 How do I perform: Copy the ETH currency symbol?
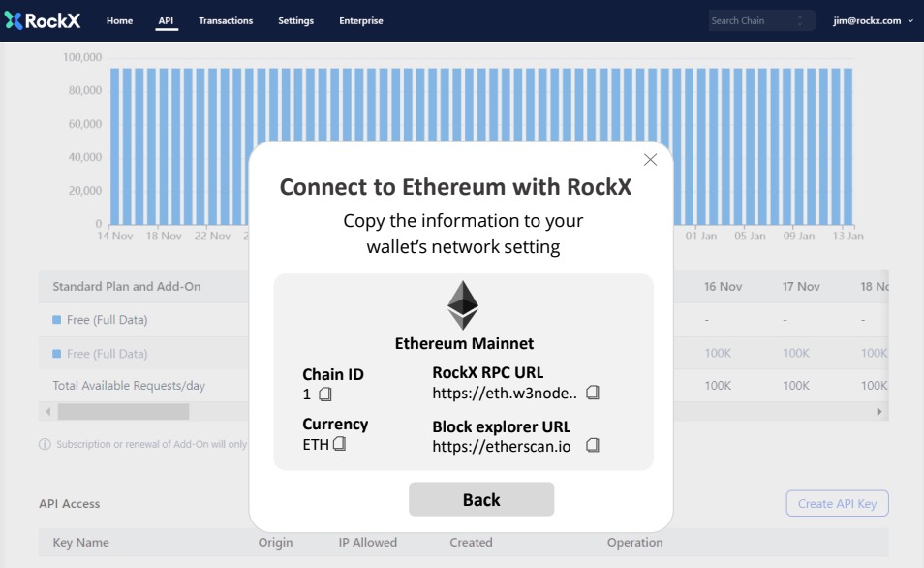click(339, 444)
